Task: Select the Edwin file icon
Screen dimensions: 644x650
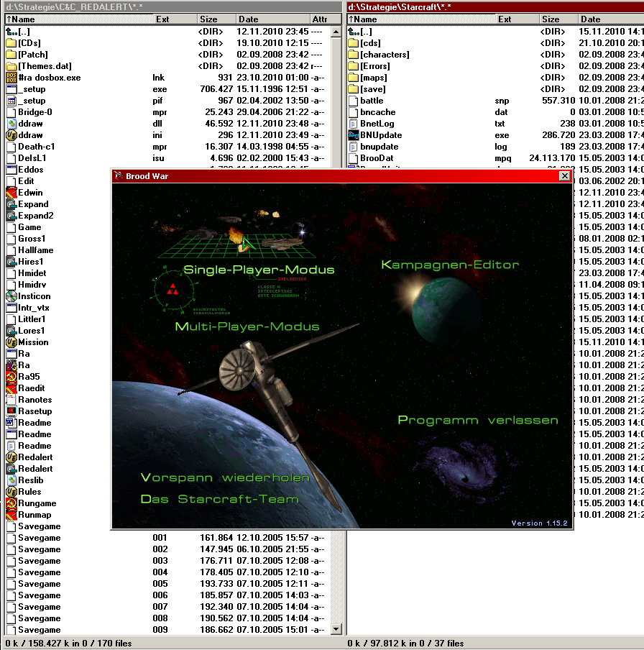Action: click(11, 193)
